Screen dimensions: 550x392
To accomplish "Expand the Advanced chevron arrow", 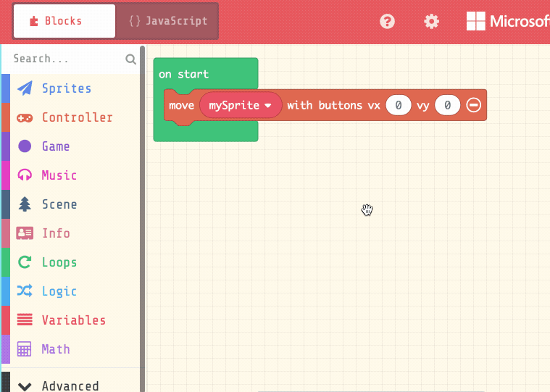I will pyautogui.click(x=25, y=386).
